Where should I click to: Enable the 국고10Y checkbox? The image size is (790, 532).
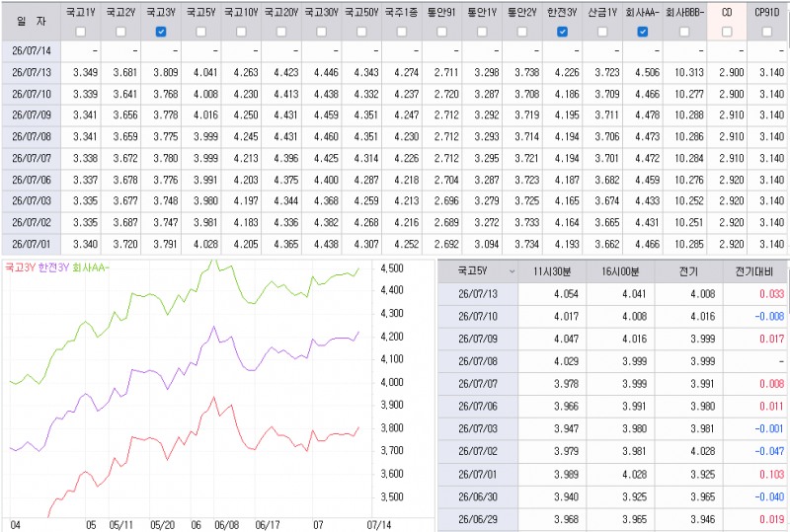(x=241, y=32)
